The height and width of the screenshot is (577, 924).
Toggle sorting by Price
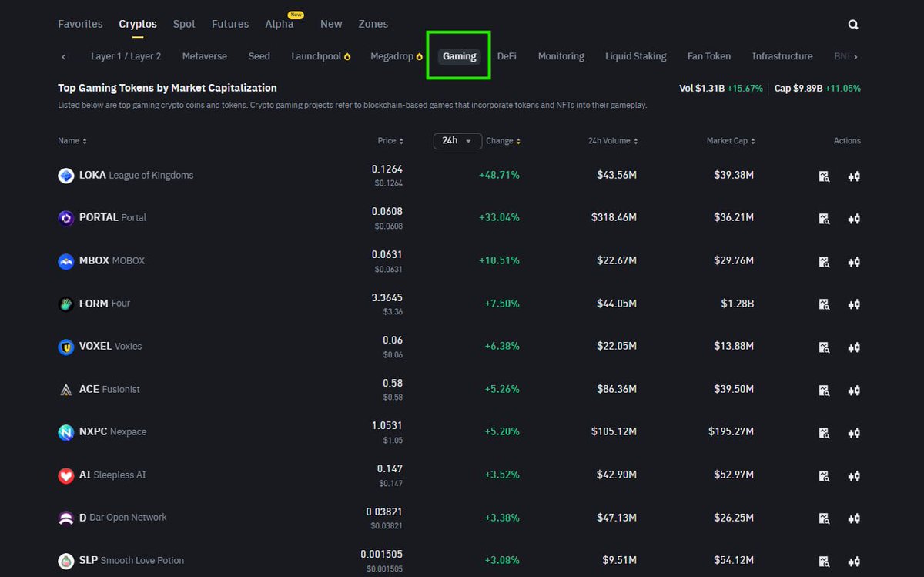tap(390, 141)
